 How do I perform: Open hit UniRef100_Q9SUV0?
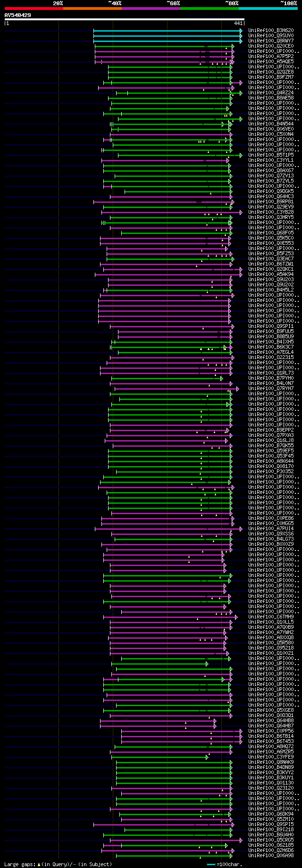[x=271, y=36]
